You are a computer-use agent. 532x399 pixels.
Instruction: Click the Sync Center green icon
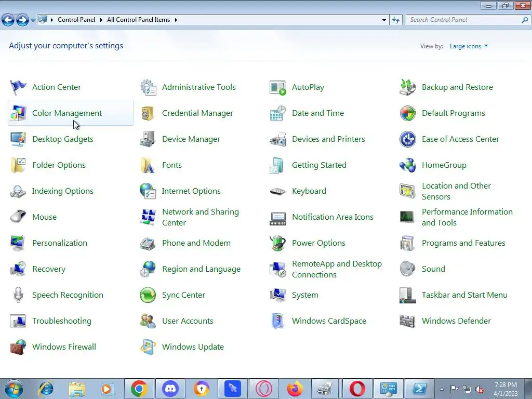coord(148,295)
